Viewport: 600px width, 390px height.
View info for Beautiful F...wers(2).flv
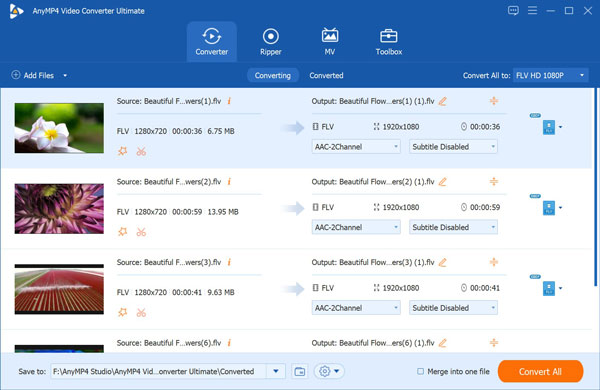(229, 181)
